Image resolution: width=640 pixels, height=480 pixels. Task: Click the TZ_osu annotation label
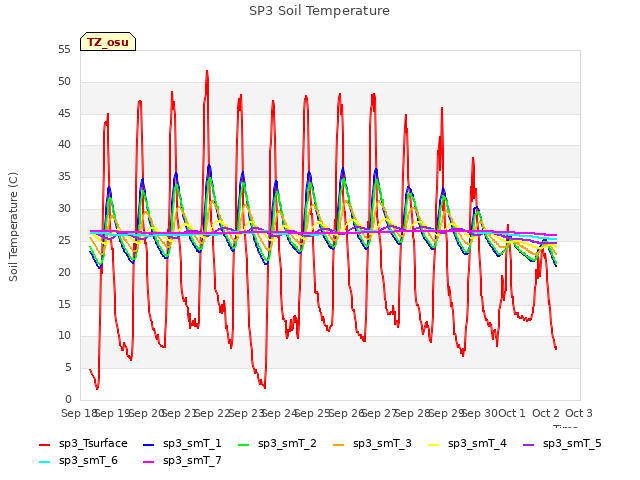(108, 42)
